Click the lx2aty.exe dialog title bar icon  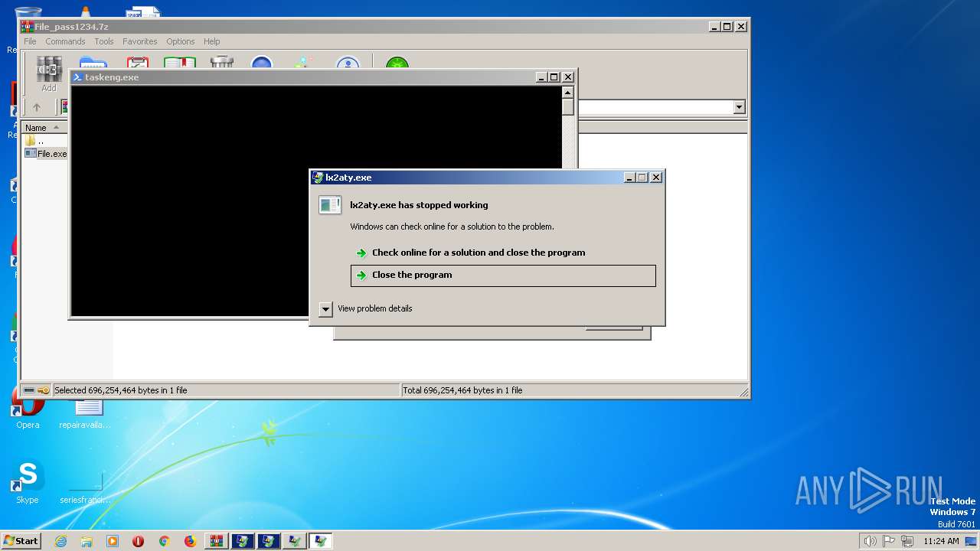click(x=318, y=178)
